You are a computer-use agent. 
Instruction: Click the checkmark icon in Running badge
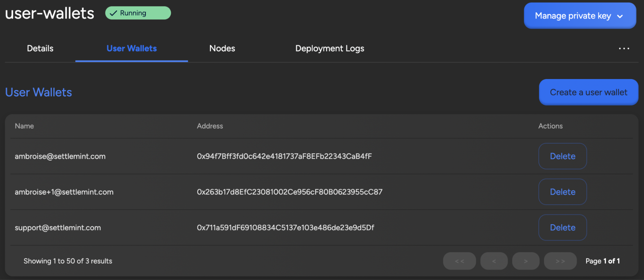(x=113, y=13)
